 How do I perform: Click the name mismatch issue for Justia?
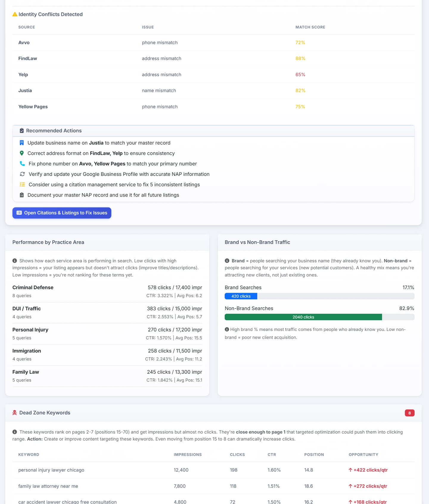[159, 91]
